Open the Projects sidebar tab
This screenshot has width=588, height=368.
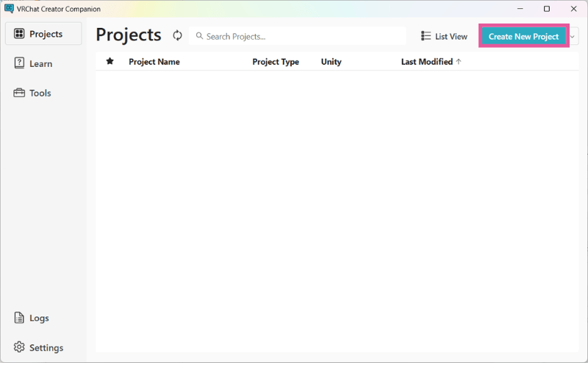(43, 34)
